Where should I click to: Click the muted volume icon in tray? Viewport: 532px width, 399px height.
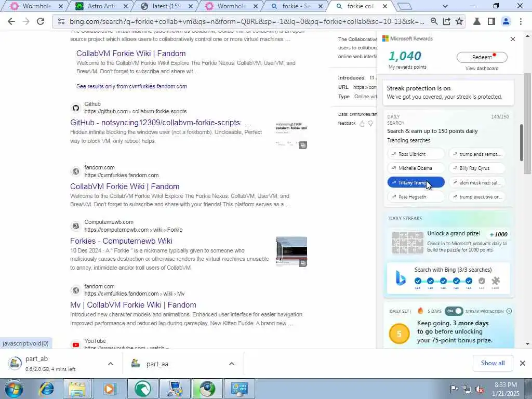click(480, 389)
